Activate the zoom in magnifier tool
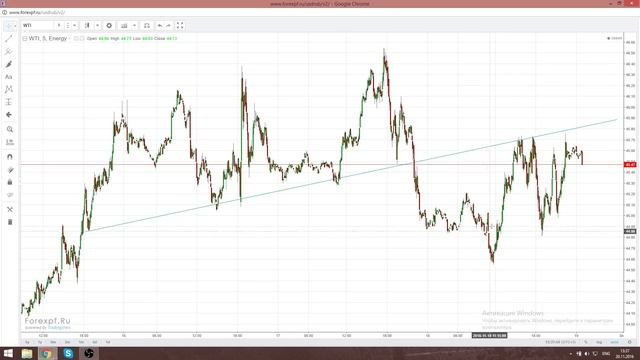 [x=10, y=129]
